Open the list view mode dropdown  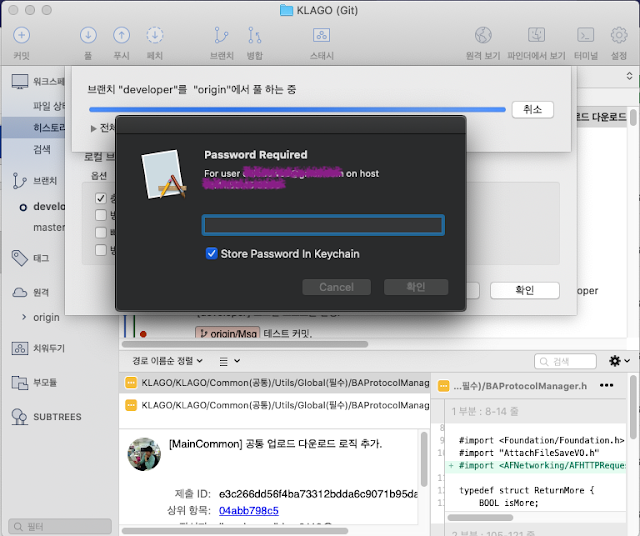click(x=230, y=361)
